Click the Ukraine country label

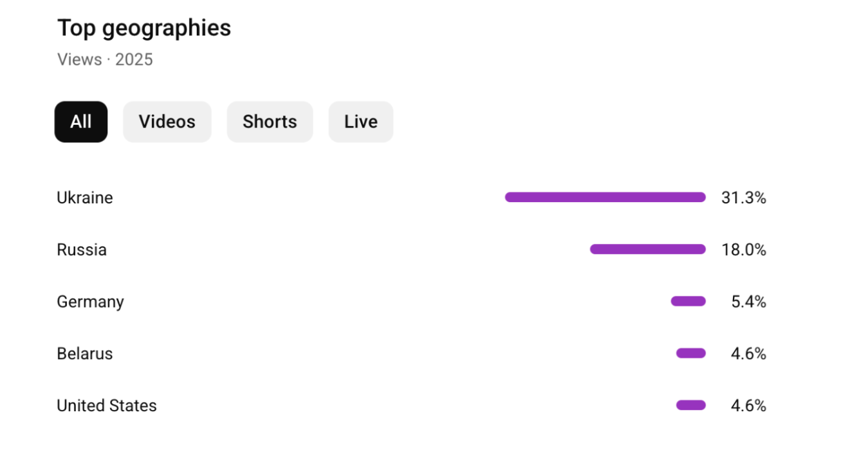pos(85,198)
